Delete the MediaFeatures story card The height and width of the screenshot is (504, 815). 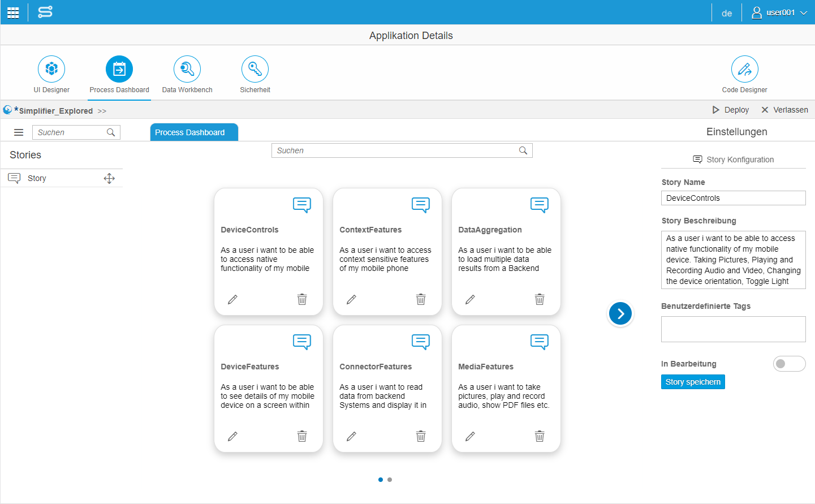click(x=540, y=436)
